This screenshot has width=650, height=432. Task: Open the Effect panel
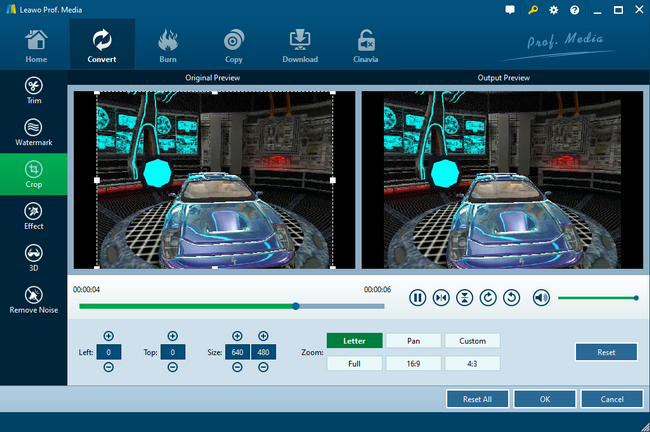point(33,216)
